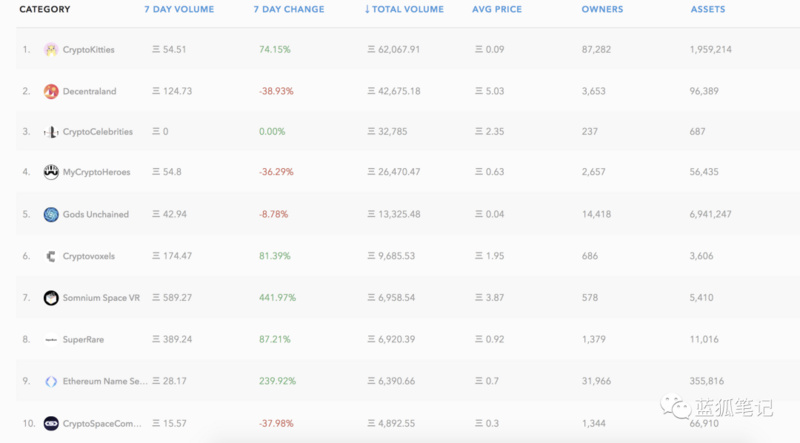
Task: Sort table by 7 Day Volume
Action: pyautogui.click(x=178, y=10)
